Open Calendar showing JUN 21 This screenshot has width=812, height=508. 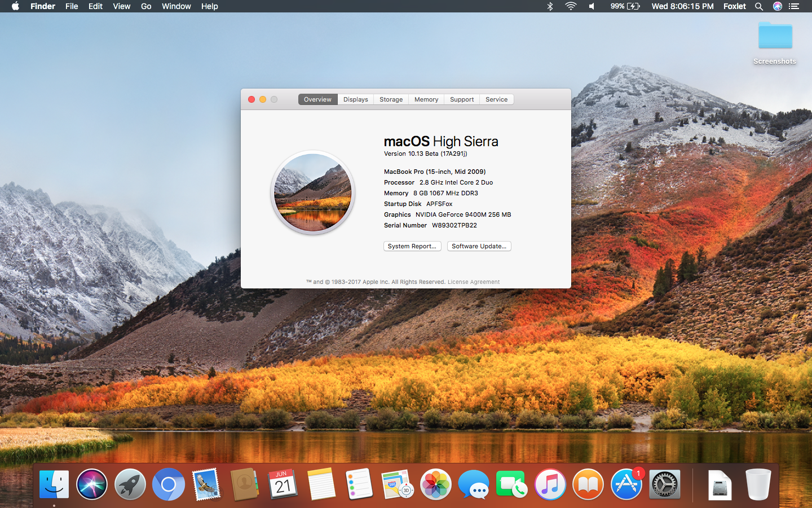tap(283, 484)
